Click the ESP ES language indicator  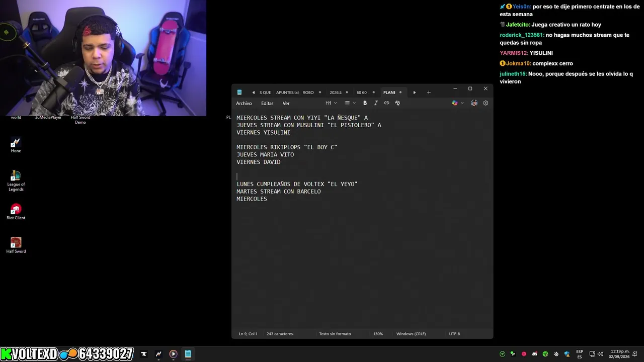pos(580,354)
